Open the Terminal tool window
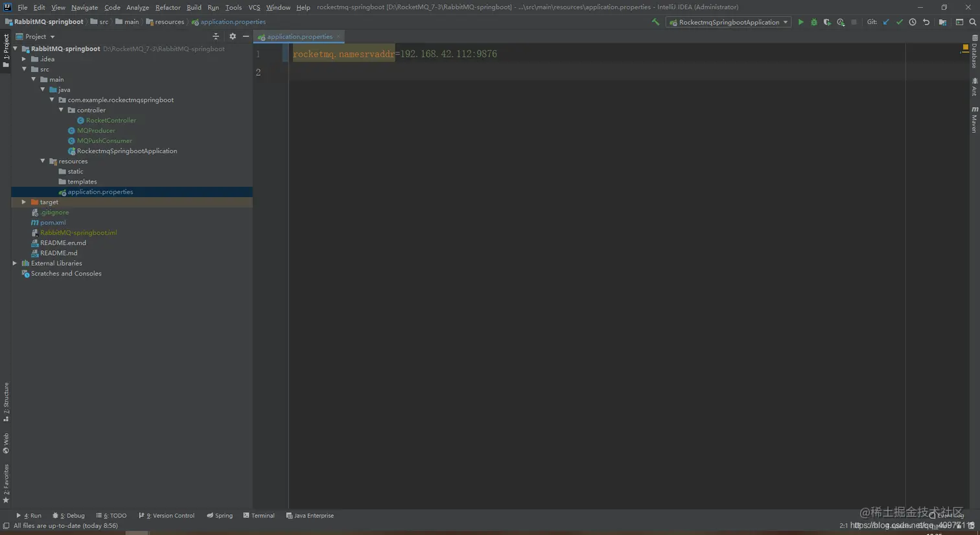The height and width of the screenshot is (535, 980). [259, 516]
